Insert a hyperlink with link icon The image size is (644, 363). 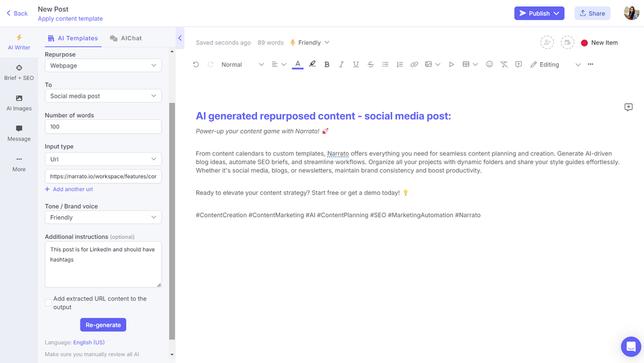[x=414, y=64]
